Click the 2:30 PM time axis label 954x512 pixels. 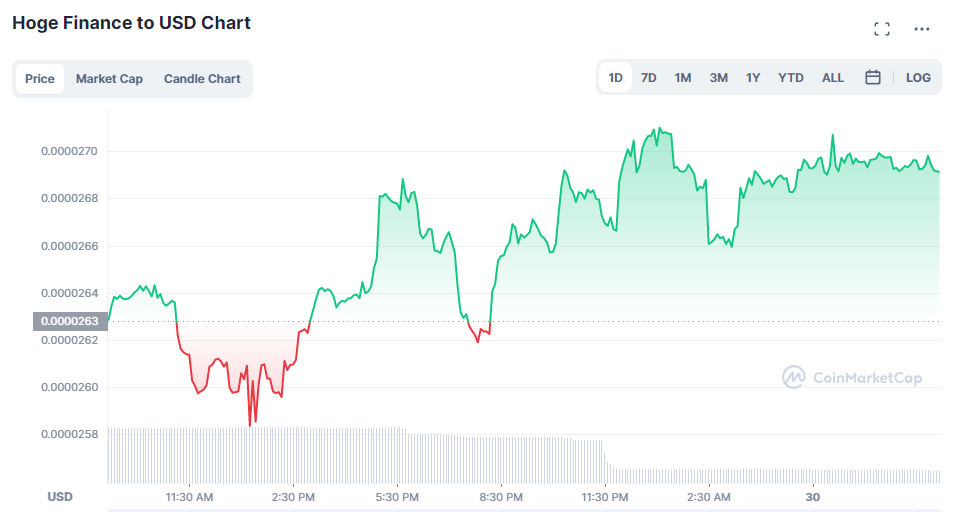[x=293, y=497]
